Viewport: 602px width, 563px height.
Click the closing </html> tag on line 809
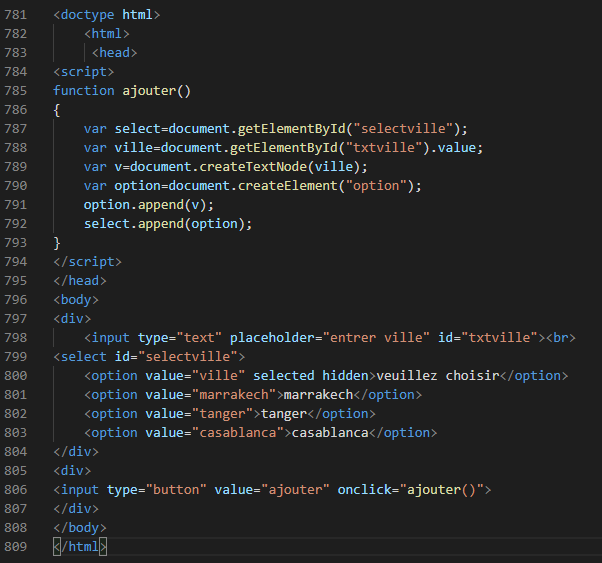(80, 546)
